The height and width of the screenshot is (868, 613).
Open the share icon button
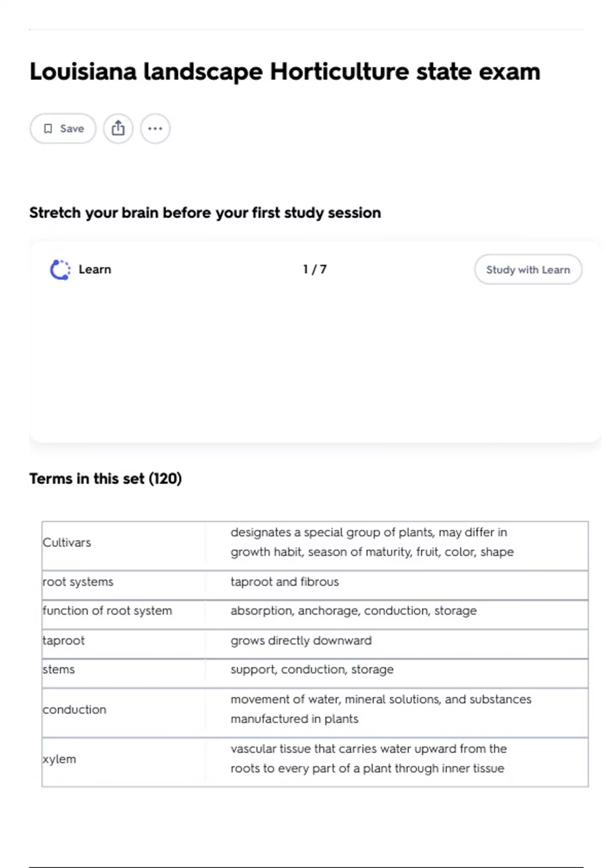coord(118,129)
